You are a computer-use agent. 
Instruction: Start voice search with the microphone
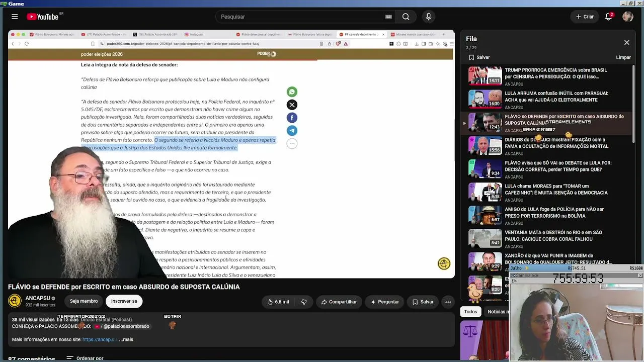pos(429,17)
